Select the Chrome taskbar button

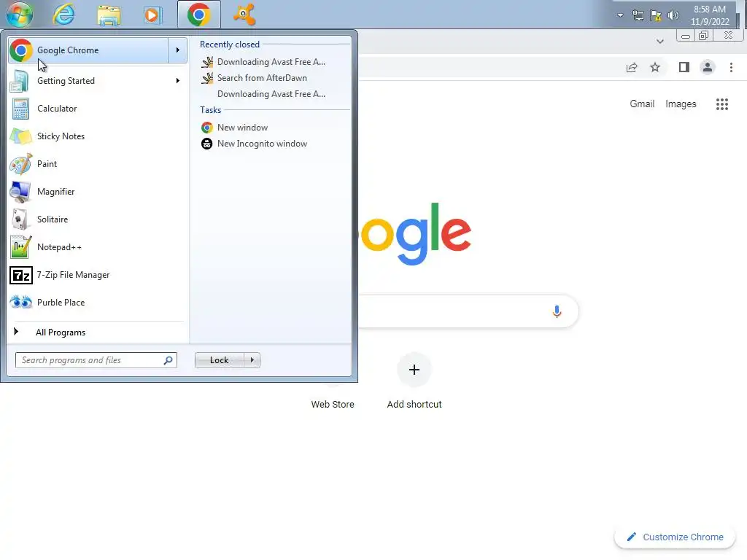(x=199, y=15)
